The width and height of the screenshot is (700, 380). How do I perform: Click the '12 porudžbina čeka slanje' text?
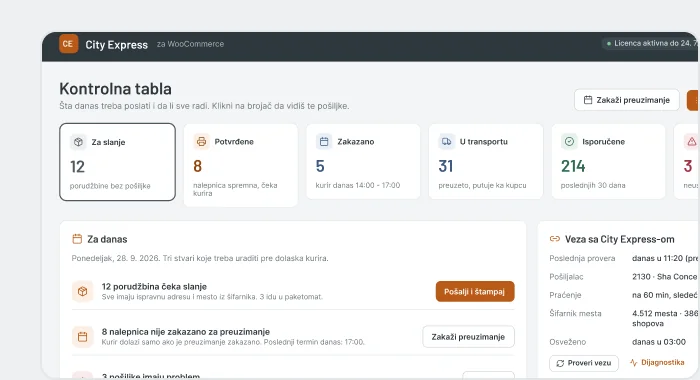[x=154, y=286]
